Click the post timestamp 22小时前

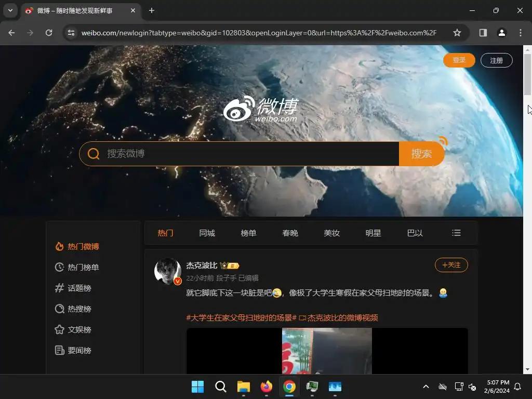(200, 278)
